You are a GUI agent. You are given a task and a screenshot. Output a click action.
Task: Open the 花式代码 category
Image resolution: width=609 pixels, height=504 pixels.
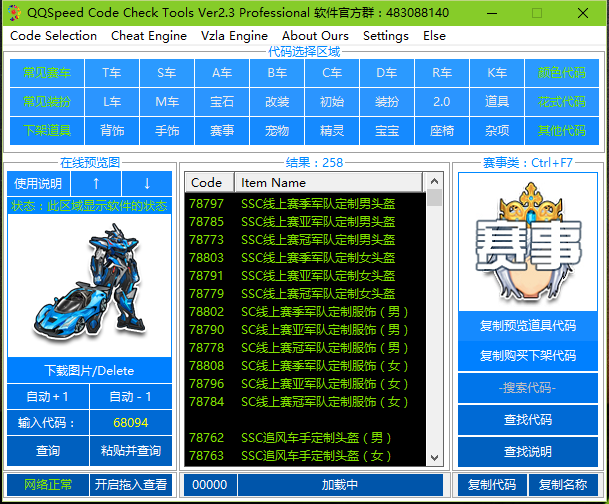(x=562, y=102)
